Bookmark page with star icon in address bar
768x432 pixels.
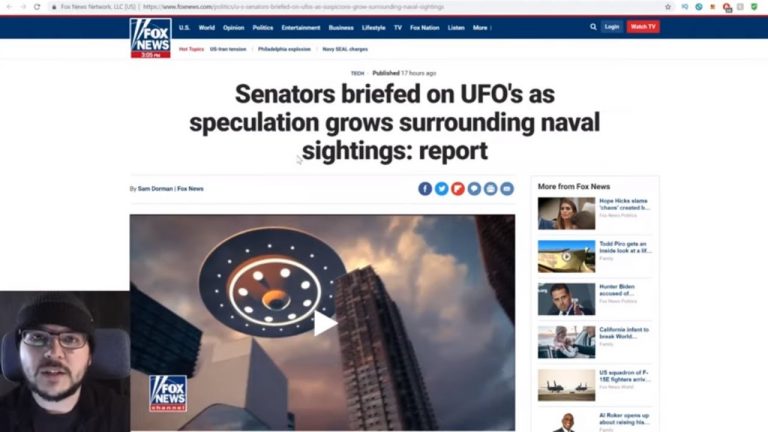pos(668,7)
